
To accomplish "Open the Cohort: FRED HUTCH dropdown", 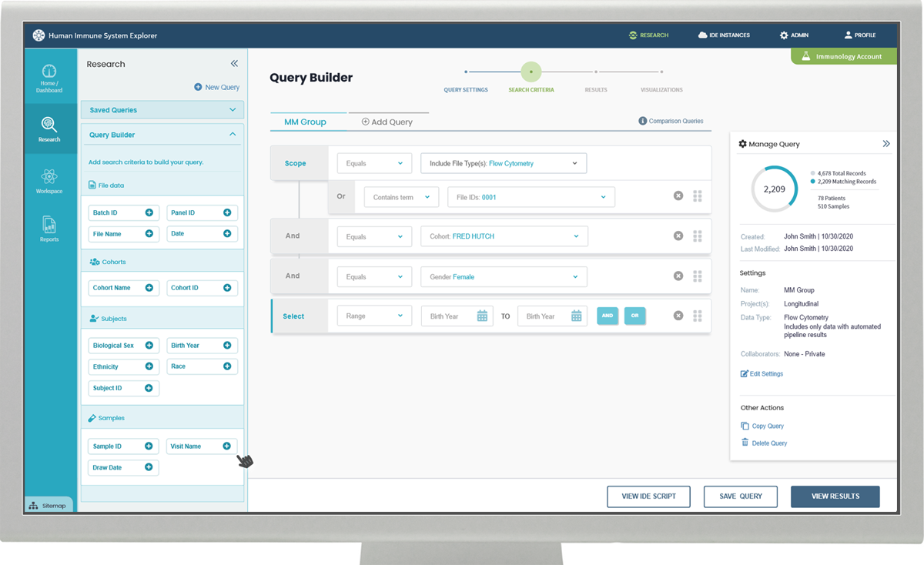I will [x=504, y=236].
